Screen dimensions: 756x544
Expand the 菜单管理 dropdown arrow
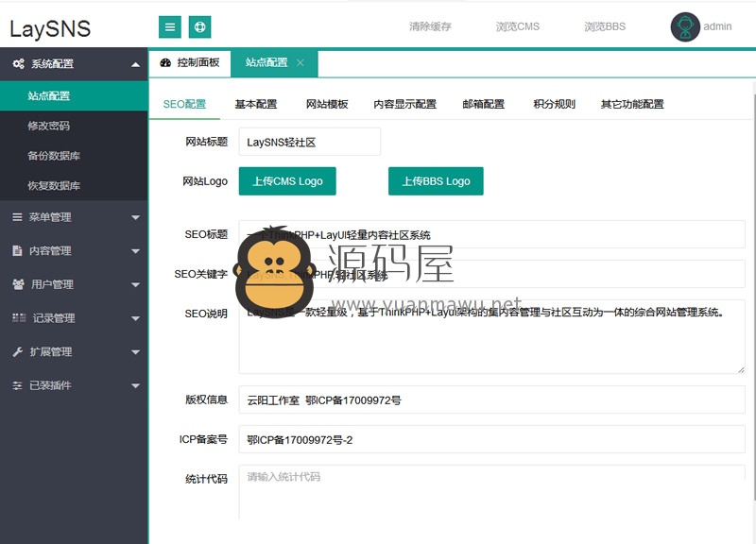click(x=135, y=218)
